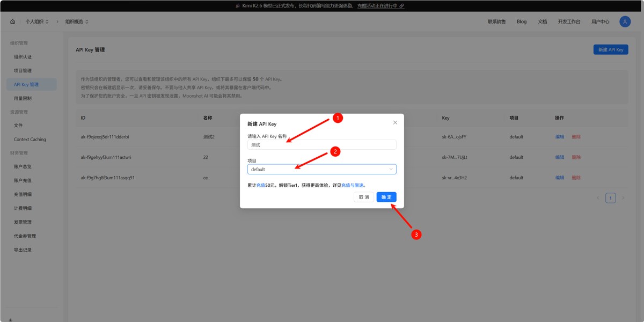Screen dimensions: 644x322
Task: Click ID ak-f9g7hg8f3um111asqq91
Action: click(107, 178)
